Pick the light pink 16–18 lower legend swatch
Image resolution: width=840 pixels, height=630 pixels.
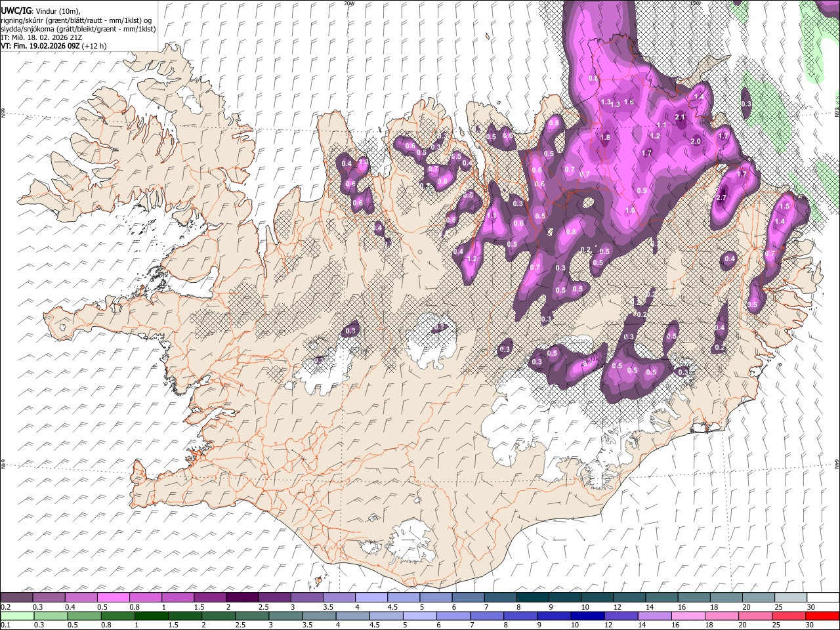coord(687,616)
